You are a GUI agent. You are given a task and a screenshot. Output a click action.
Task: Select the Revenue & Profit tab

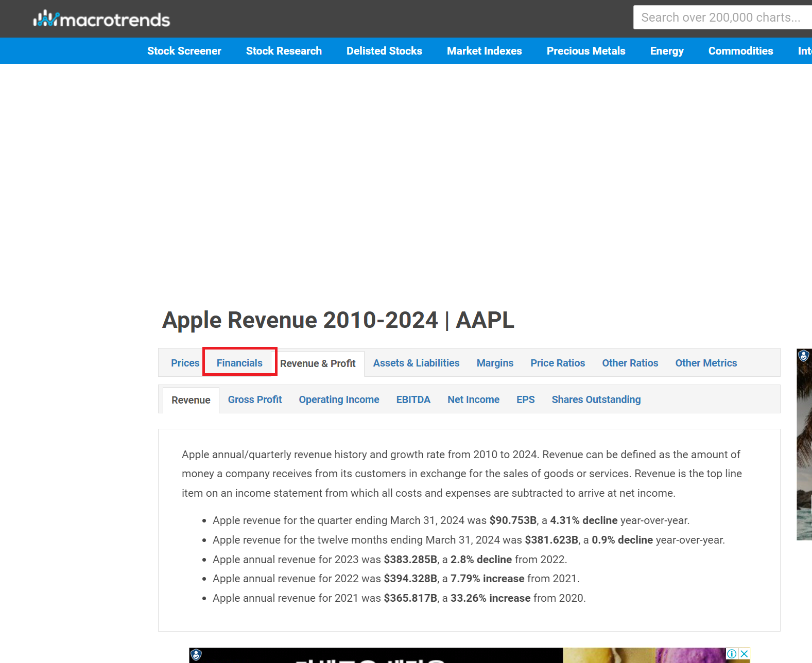[x=318, y=363]
